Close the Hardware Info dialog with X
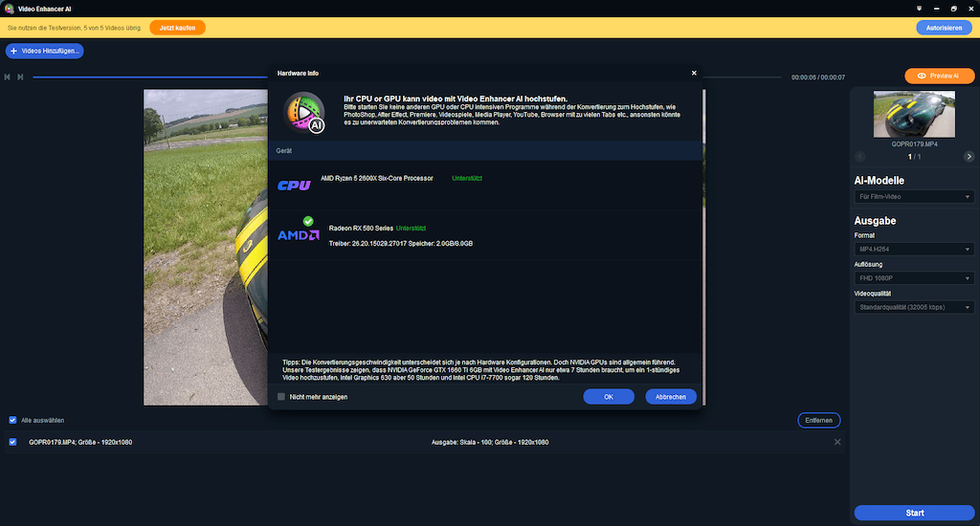Image resolution: width=980 pixels, height=526 pixels. pyautogui.click(x=694, y=73)
